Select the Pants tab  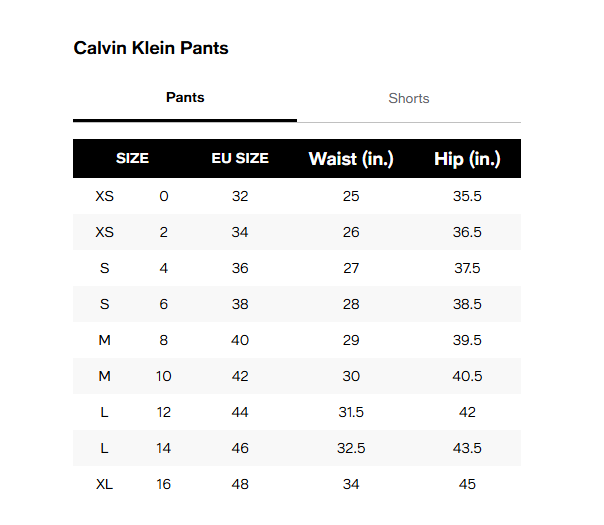coord(185,97)
